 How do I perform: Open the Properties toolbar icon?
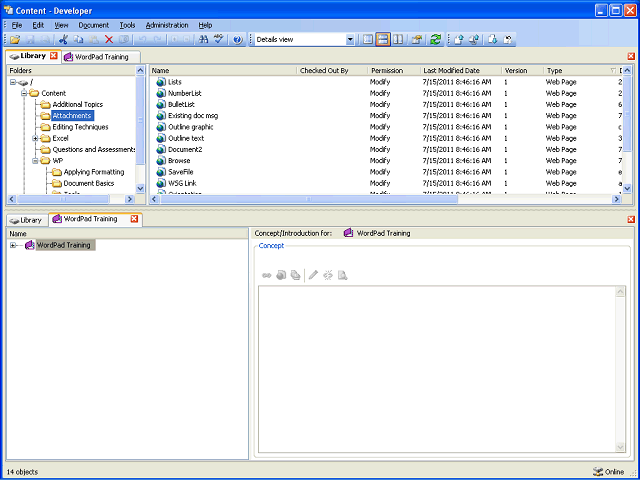416,40
